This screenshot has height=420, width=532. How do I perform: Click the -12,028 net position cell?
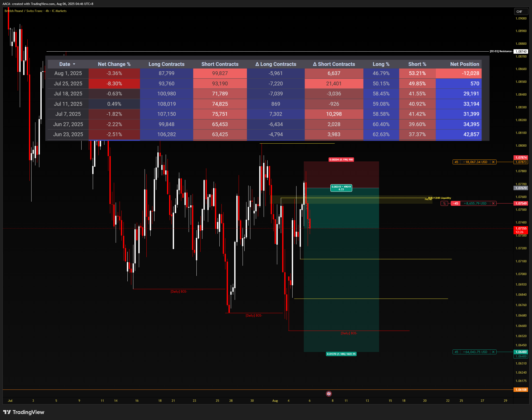click(x=459, y=73)
